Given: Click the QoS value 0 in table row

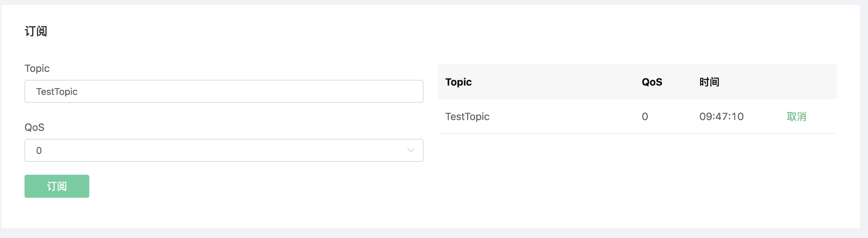Looking at the screenshot, I should (x=645, y=116).
